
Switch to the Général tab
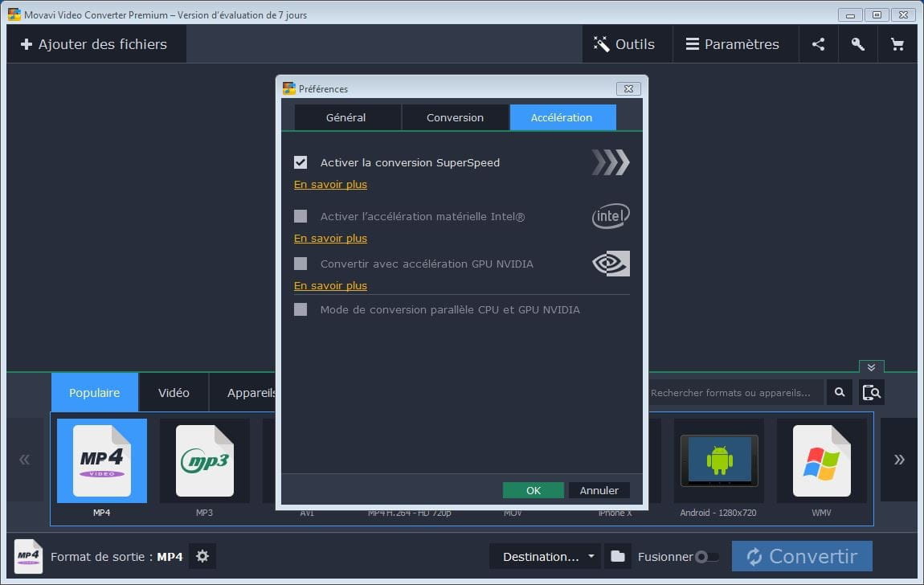(346, 117)
